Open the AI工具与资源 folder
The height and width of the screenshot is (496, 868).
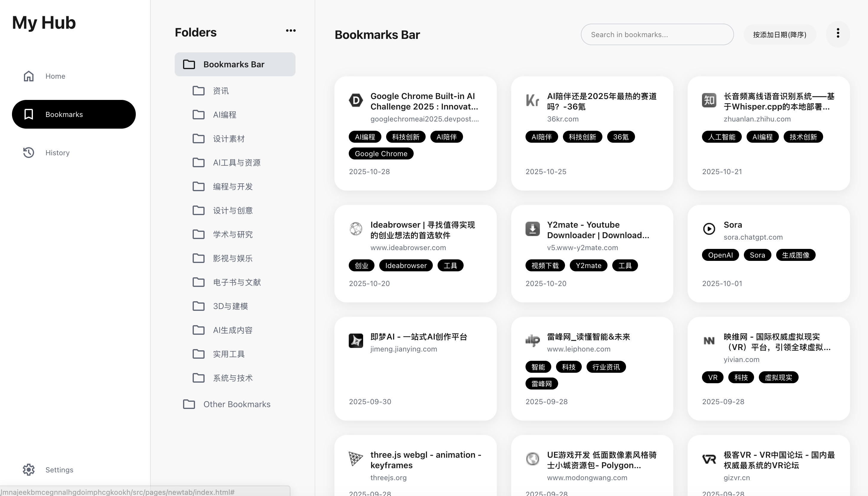pyautogui.click(x=237, y=162)
